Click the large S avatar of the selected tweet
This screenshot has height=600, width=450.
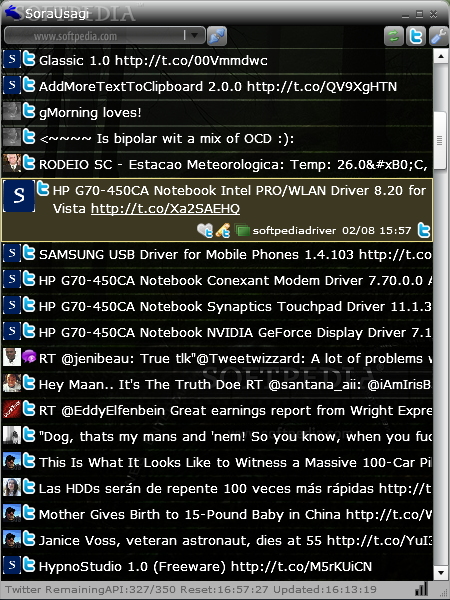(19, 196)
